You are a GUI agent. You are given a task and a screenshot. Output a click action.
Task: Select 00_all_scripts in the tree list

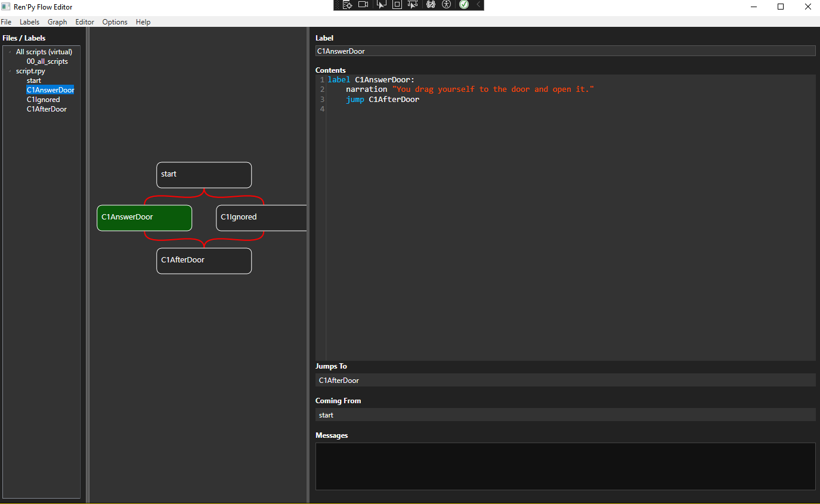[x=47, y=61]
